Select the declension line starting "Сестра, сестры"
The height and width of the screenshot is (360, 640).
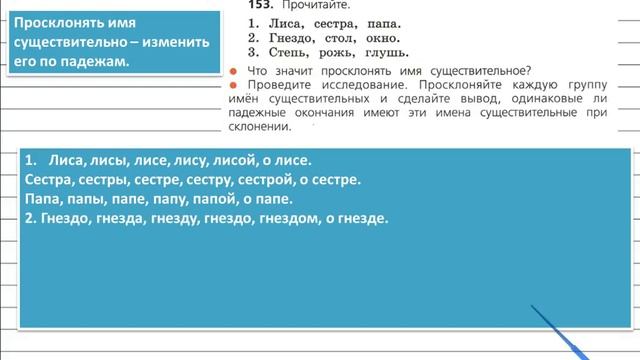tap(193, 180)
